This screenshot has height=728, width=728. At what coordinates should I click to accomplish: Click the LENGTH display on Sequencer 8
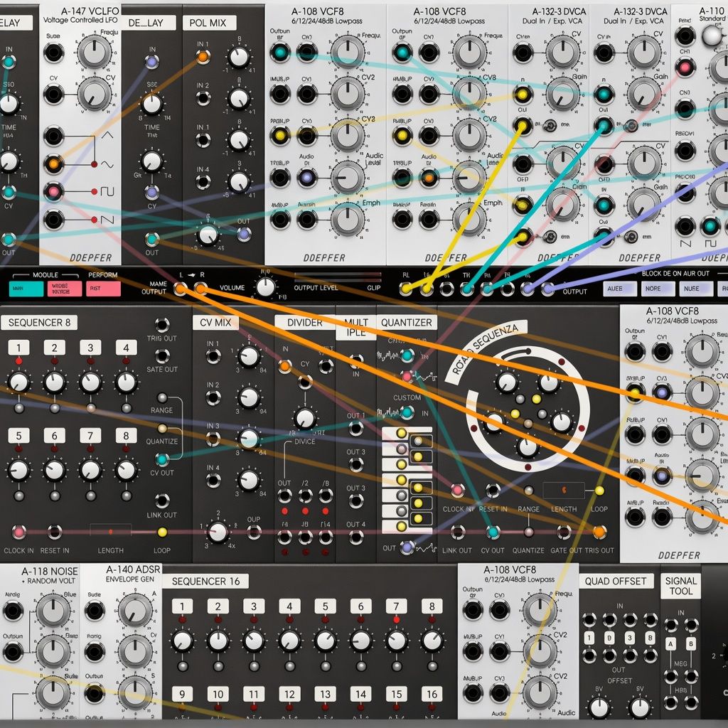point(110,532)
